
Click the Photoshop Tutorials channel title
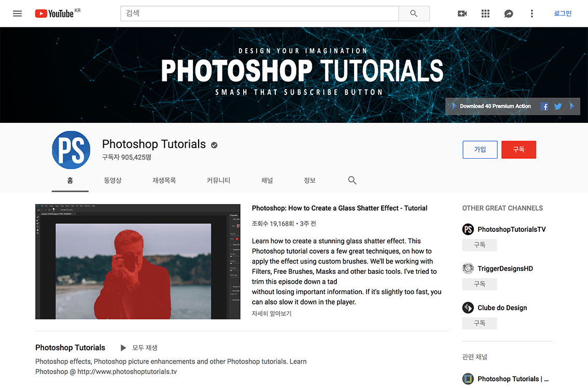click(154, 144)
